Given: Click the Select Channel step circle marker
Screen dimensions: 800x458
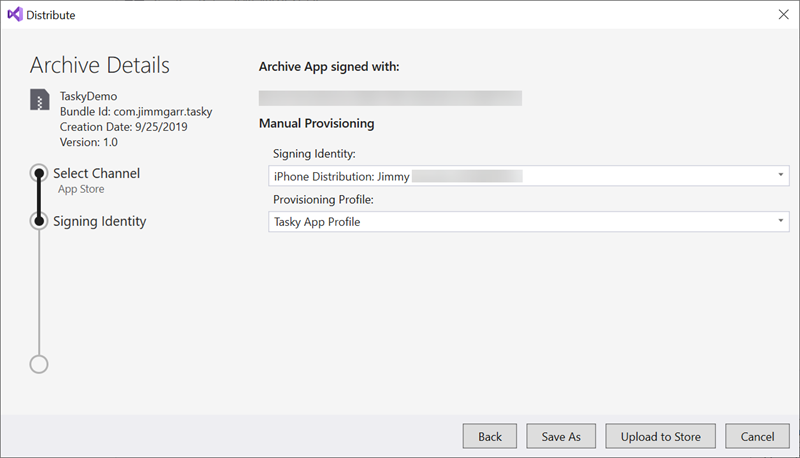Looking at the screenshot, I should (x=39, y=174).
